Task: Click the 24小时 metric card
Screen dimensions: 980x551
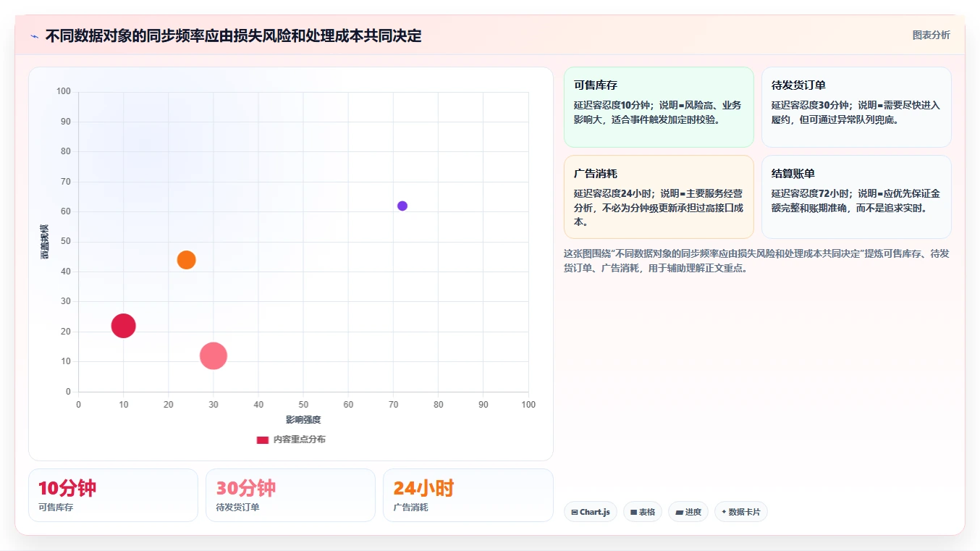Action: [468, 495]
